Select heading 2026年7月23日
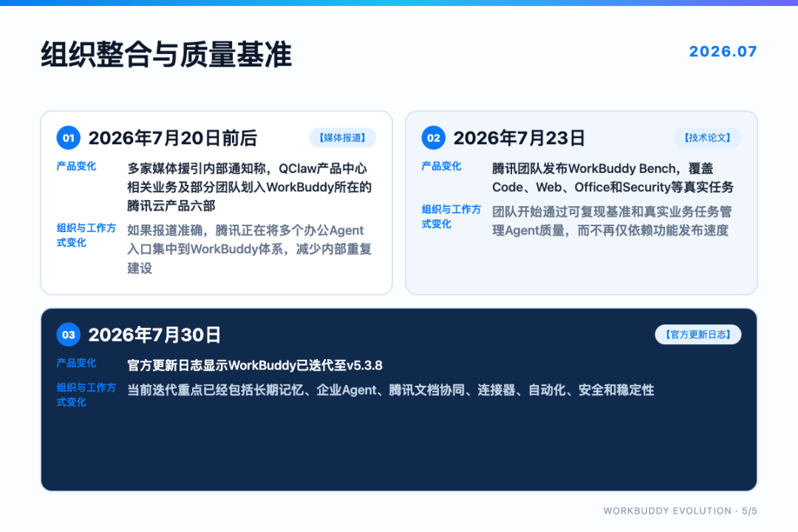 tap(519, 138)
